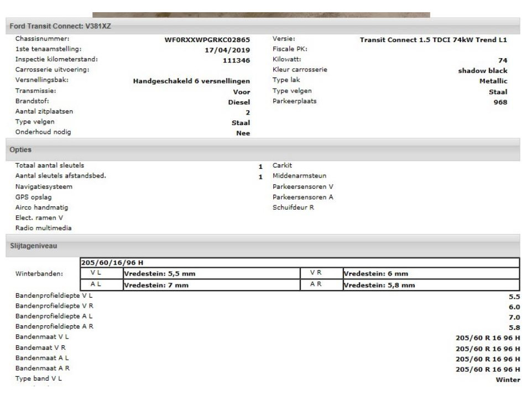This screenshot has width=532, height=399.
Task: Select the 'Bandenmaat V L' label
Action: [41, 336]
